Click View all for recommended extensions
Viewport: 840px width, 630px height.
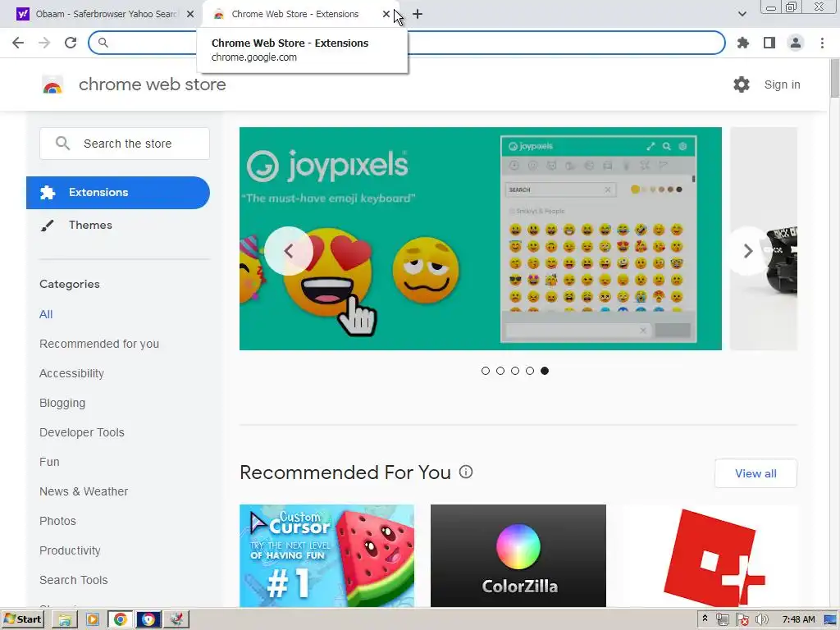tap(756, 473)
